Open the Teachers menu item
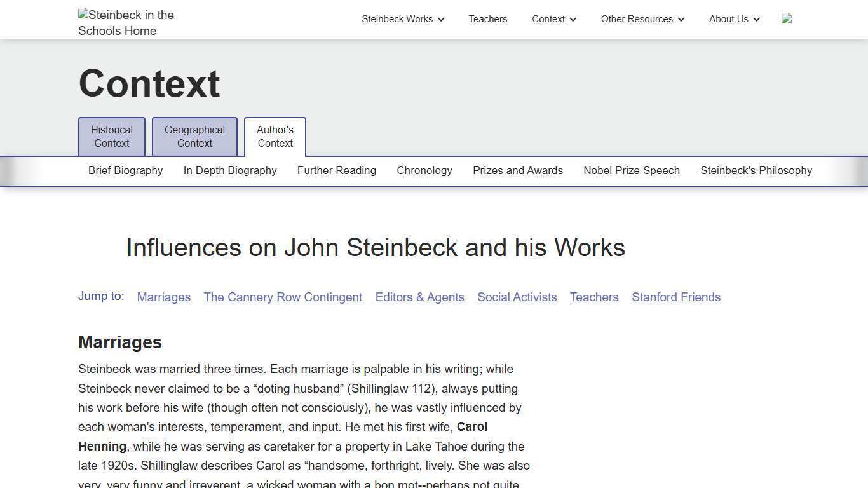This screenshot has height=488, width=868. click(x=487, y=19)
